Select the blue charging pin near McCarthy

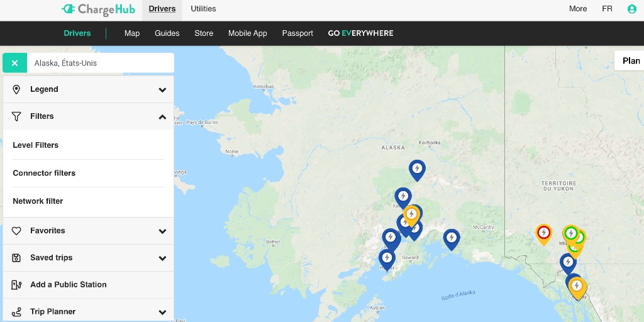(x=452, y=239)
